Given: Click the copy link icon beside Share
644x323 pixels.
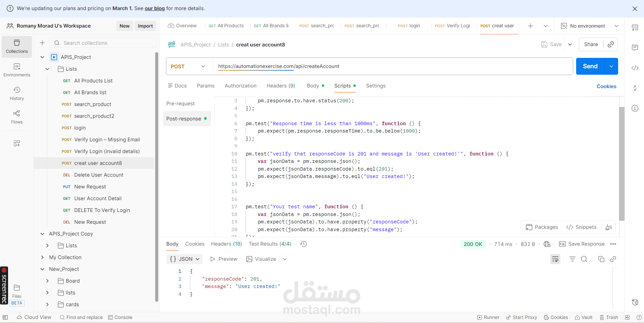Looking at the screenshot, I should pyautogui.click(x=611, y=44).
